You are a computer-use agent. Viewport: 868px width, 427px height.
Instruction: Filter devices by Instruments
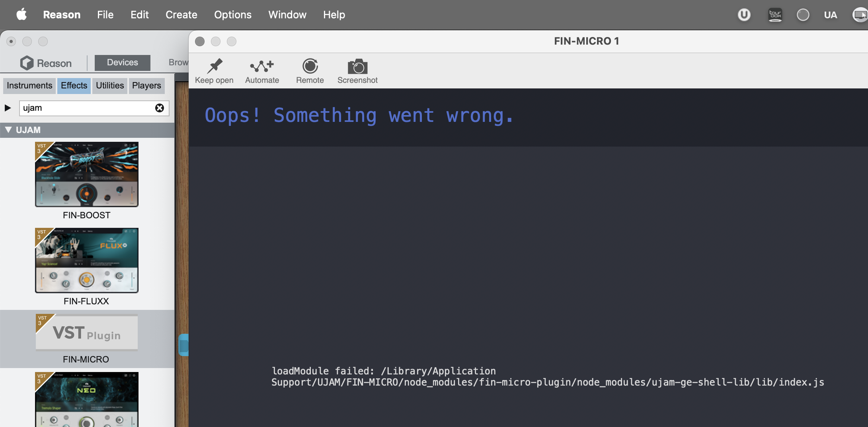(x=29, y=86)
